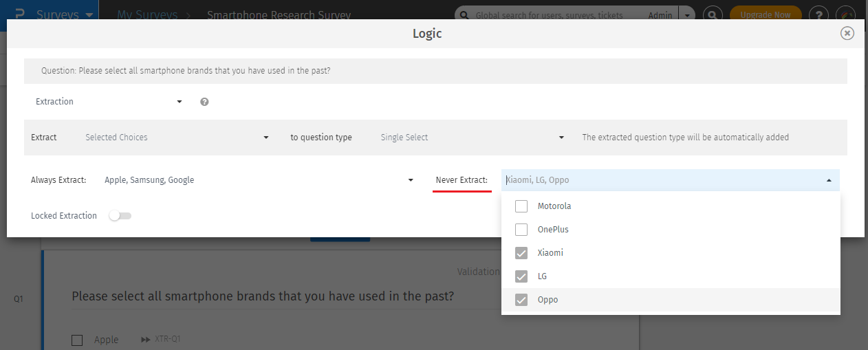The image size is (868, 350).
Task: Click the Q1 question number label
Action: point(19,299)
